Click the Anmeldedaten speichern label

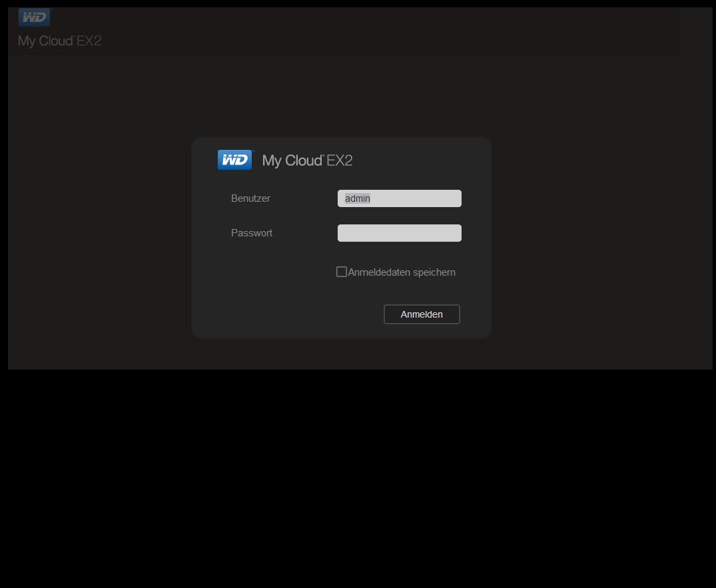pos(402,272)
